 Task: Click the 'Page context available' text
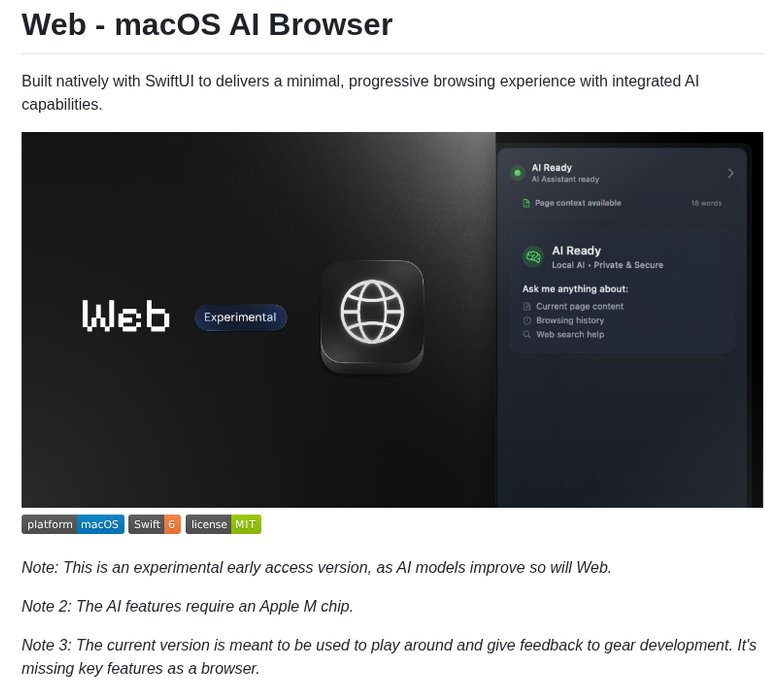(x=578, y=203)
